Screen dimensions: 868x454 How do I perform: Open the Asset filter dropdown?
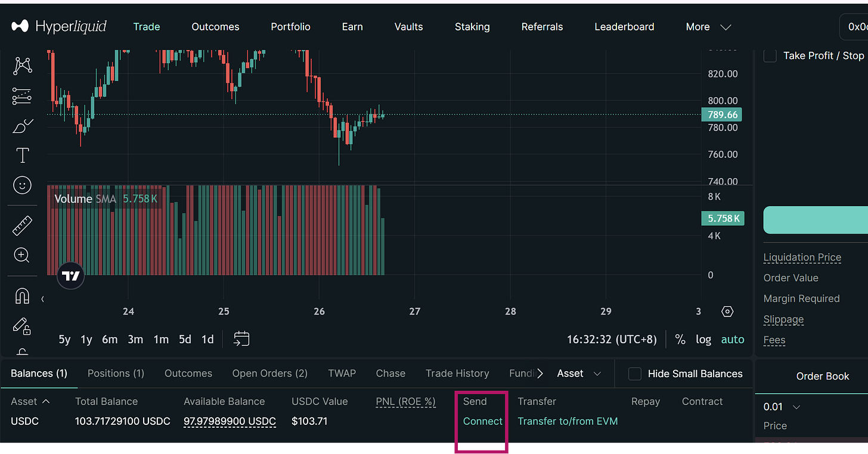[579, 374]
